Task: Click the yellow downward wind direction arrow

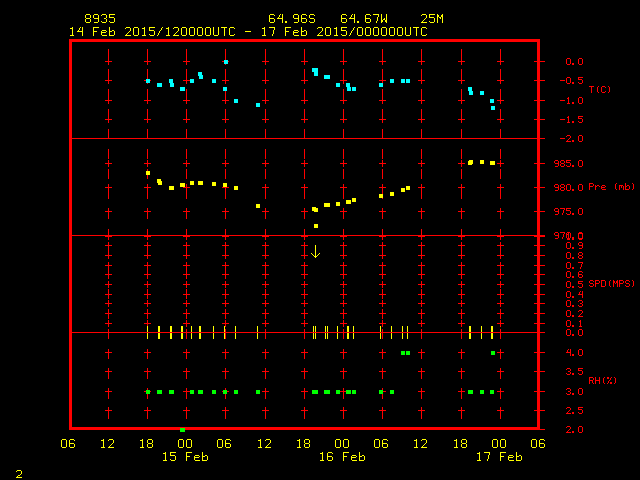Action: pos(315,251)
